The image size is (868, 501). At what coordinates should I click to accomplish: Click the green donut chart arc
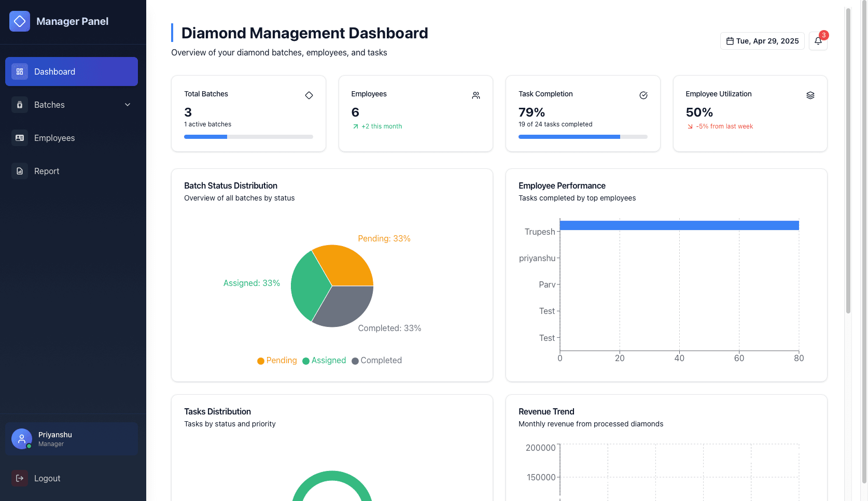point(332,475)
